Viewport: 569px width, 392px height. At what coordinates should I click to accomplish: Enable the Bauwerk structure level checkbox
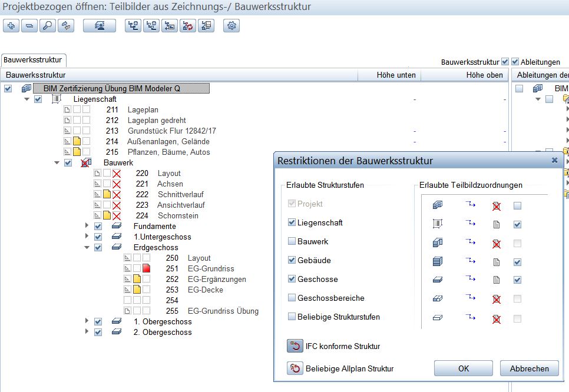[x=292, y=242]
